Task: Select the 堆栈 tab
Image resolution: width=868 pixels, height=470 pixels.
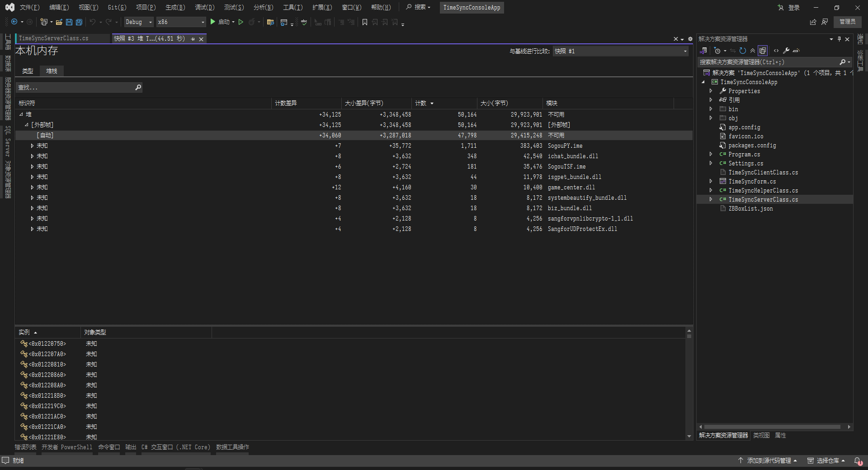Action: tap(52, 71)
